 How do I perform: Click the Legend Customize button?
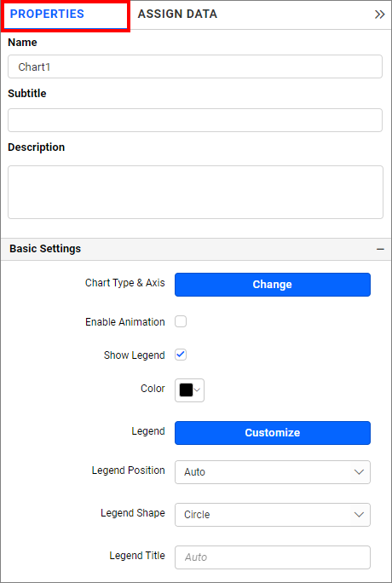click(x=273, y=433)
